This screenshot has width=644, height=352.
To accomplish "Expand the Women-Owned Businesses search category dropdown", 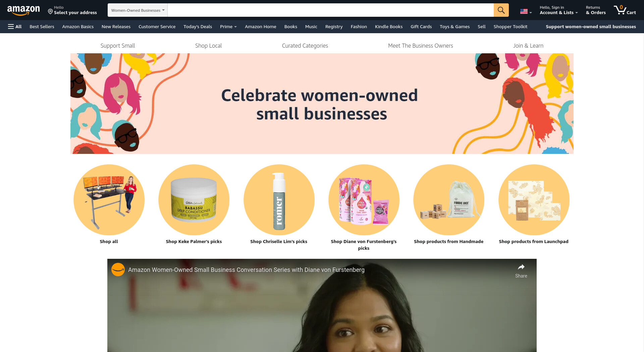I will pos(138,10).
